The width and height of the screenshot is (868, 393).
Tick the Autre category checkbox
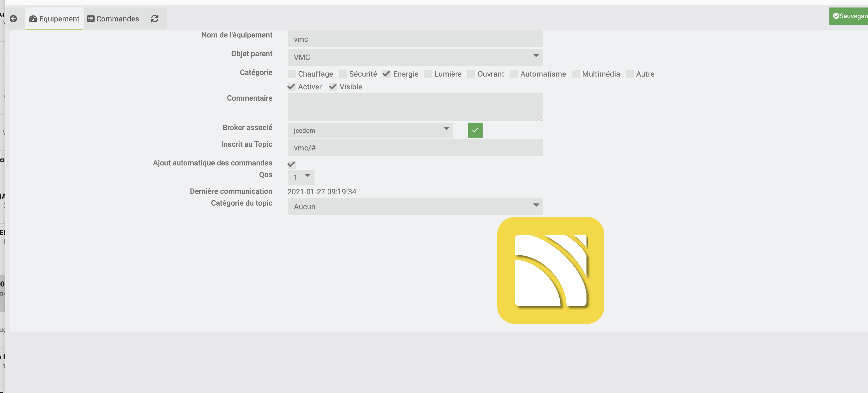[x=630, y=74]
